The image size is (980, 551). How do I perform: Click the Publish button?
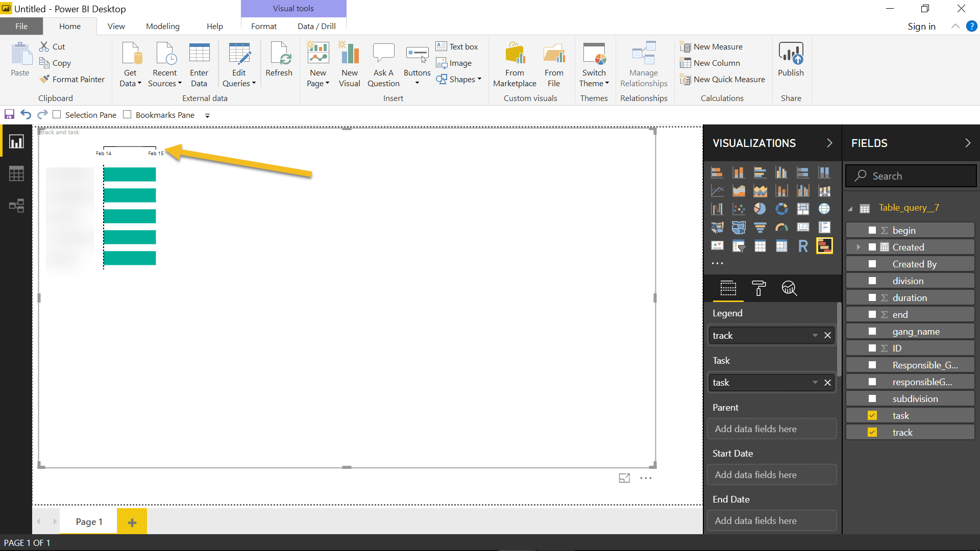point(791,60)
